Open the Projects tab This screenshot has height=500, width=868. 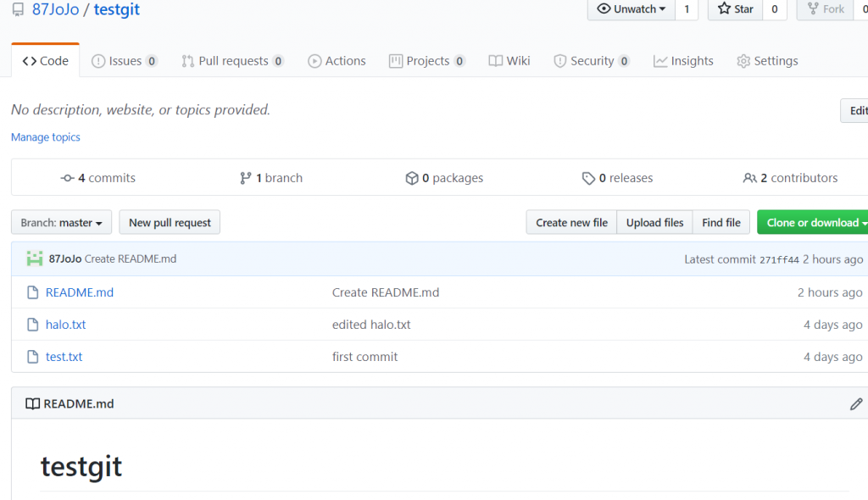[426, 61]
